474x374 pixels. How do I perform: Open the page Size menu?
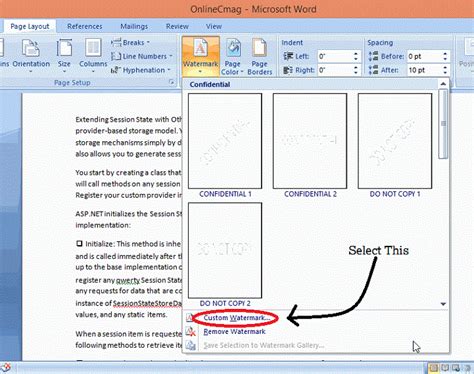64,55
